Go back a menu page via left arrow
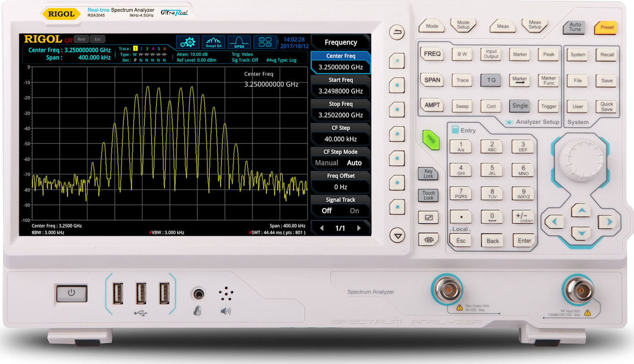 coord(322,228)
